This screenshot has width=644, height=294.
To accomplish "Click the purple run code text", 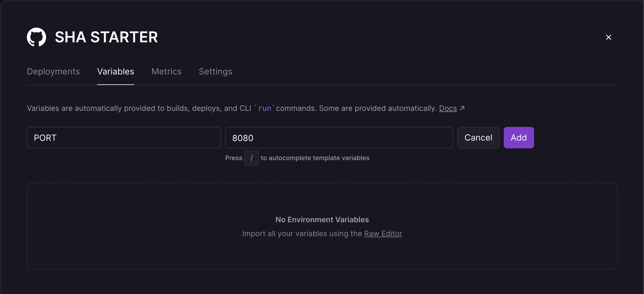I will click(265, 108).
